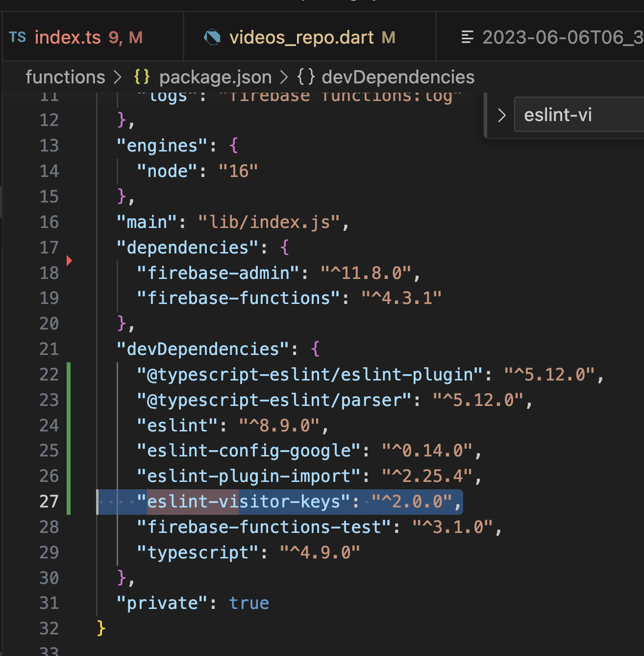Click the red breakpoint arrow near line 18
Screen dimensions: 644x656
pos(69,260)
